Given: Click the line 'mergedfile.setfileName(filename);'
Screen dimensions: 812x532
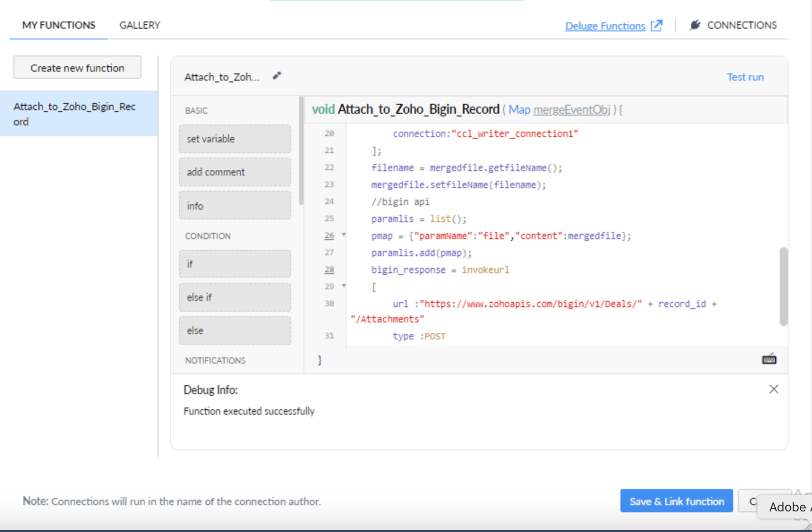Looking at the screenshot, I should (x=459, y=184).
